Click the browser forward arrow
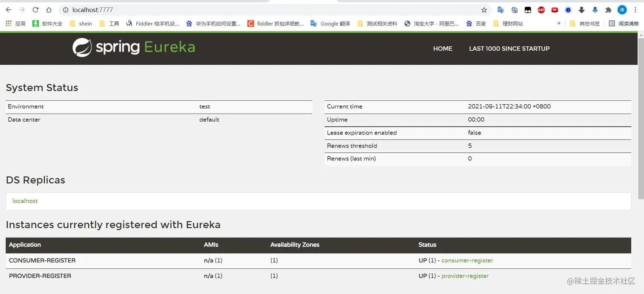 point(22,10)
